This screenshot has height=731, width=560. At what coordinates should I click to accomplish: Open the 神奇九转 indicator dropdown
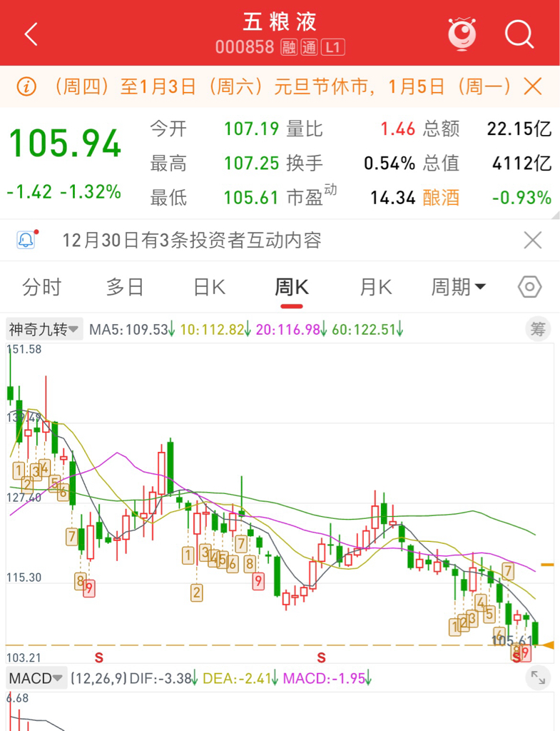(44, 329)
